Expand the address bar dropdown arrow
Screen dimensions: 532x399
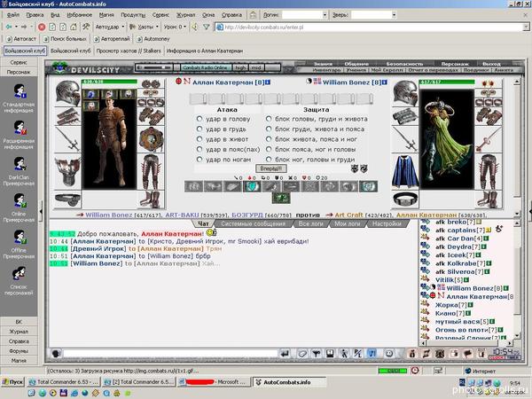click(526, 27)
